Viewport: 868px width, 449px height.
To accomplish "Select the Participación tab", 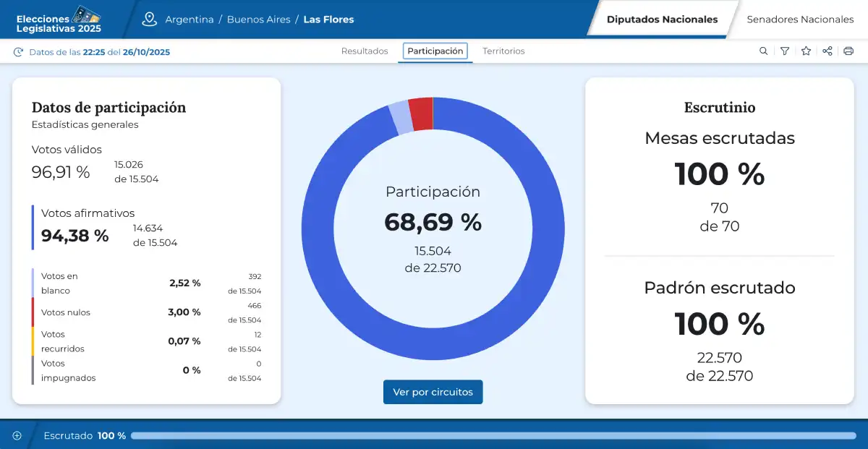I will [x=435, y=51].
